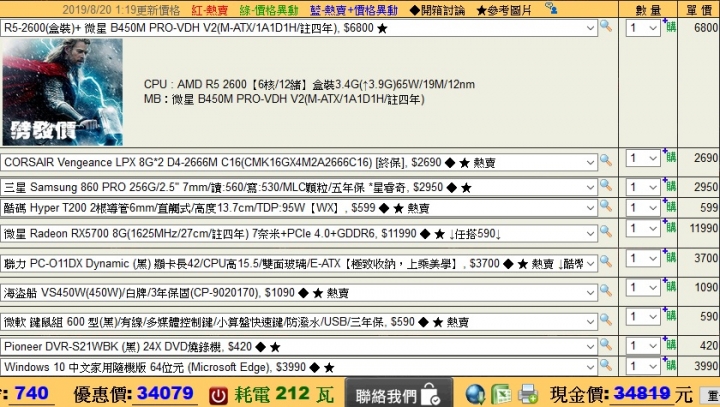The image size is (720, 407).
Task: Open the magnifier for the Pioneer DVR-S21WBK row
Action: [x=606, y=344]
